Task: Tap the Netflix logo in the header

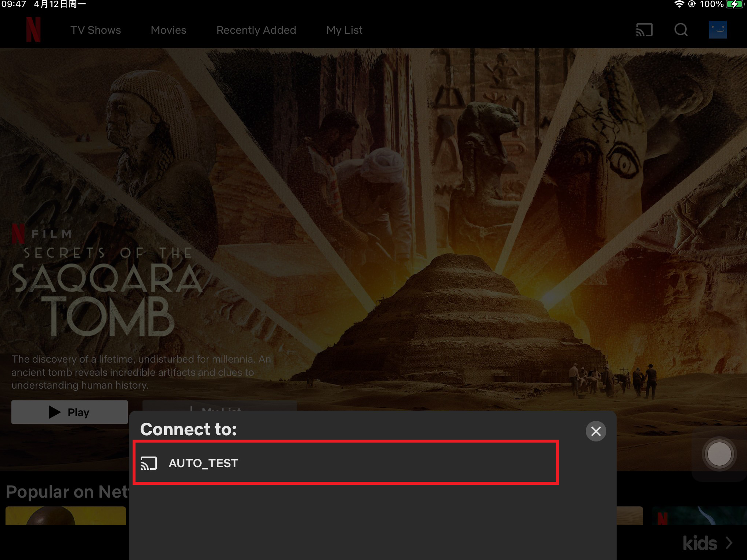Action: click(x=33, y=30)
